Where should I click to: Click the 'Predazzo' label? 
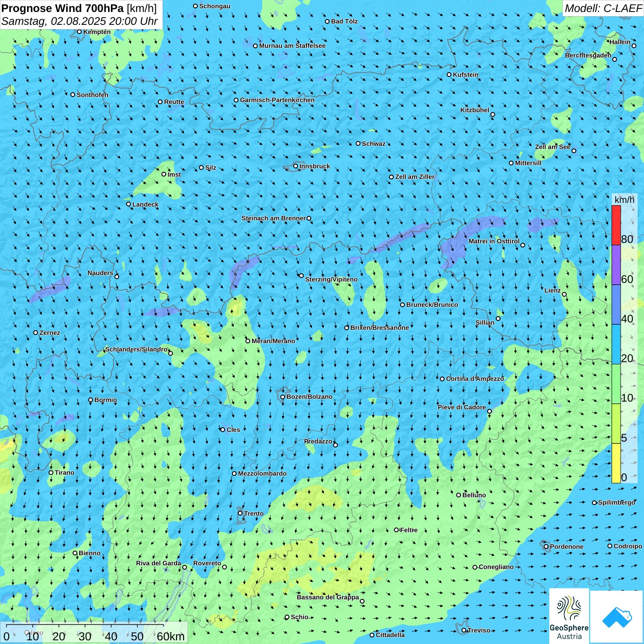click(318, 441)
